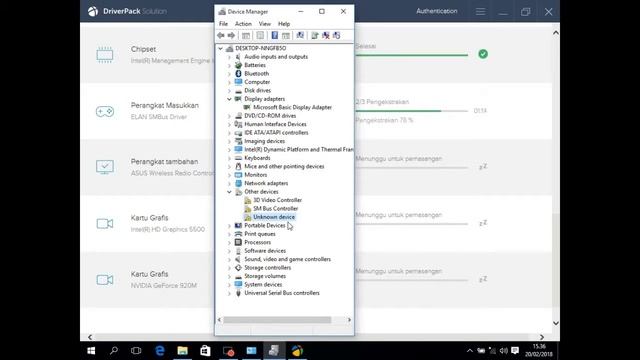
Task: Open the Action menu
Action: [243, 24]
